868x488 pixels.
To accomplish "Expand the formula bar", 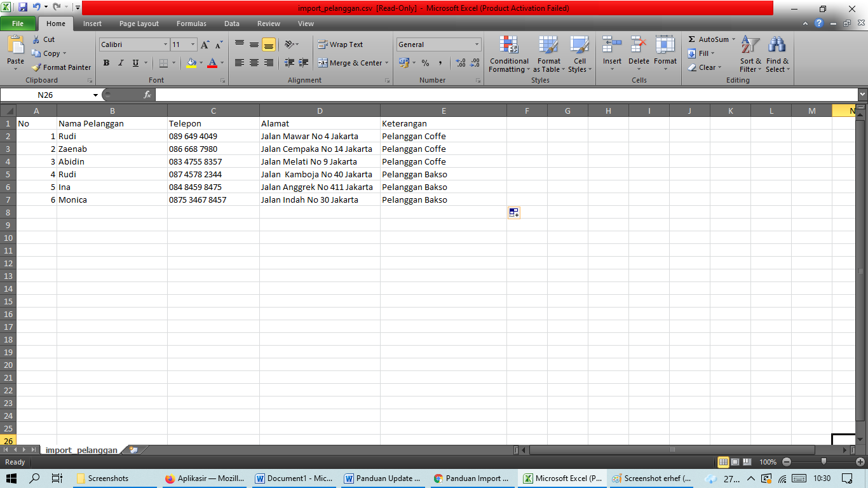I will 862,95.
